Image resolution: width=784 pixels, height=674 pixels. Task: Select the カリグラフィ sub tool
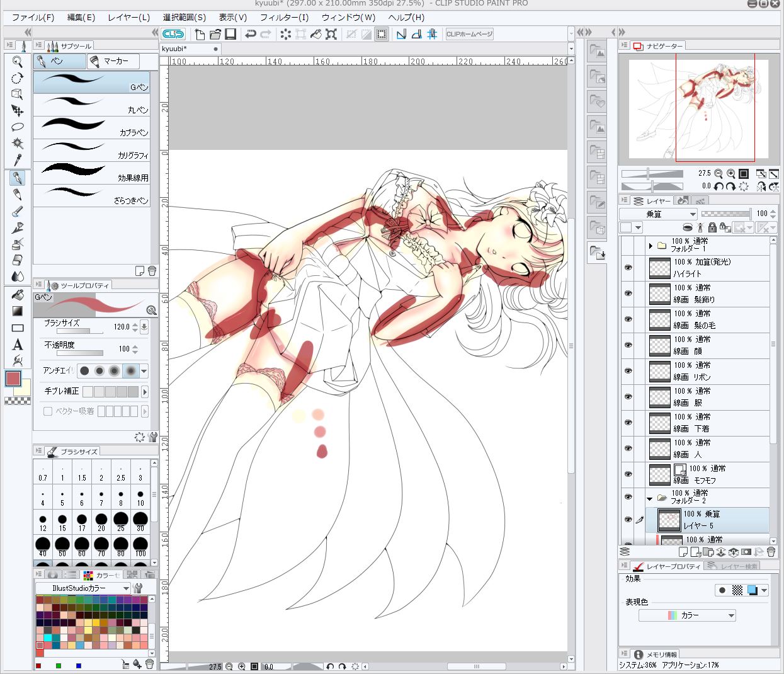92,149
